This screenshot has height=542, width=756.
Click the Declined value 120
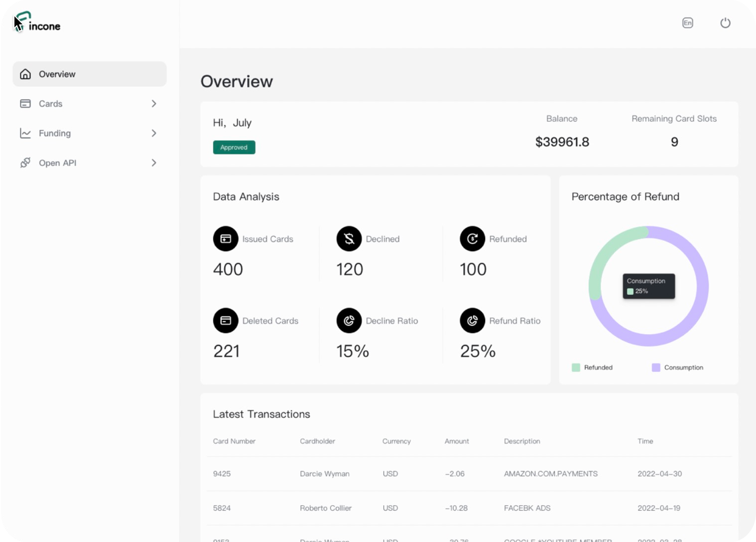(350, 270)
